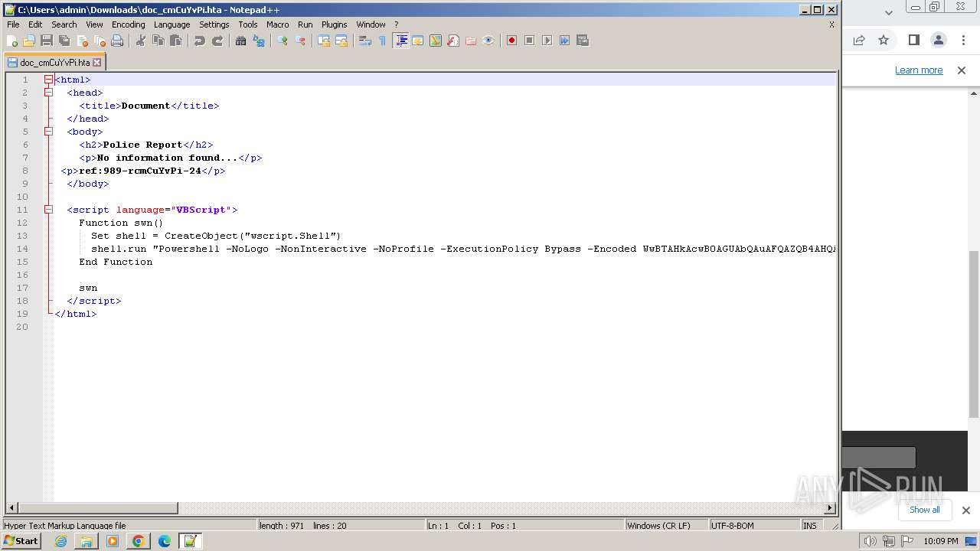This screenshot has width=980, height=551.
Task: Paste clipboard using the Paste icon
Action: pyautogui.click(x=176, y=41)
